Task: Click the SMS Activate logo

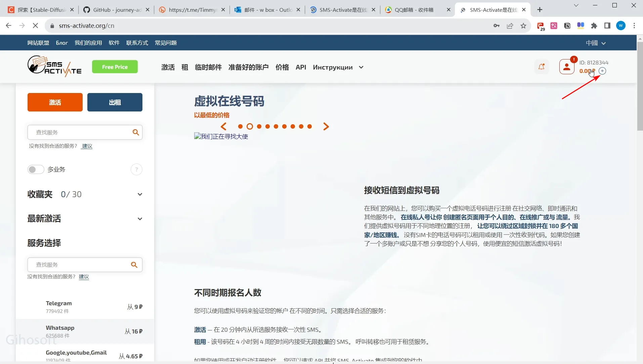Action: pos(54,66)
